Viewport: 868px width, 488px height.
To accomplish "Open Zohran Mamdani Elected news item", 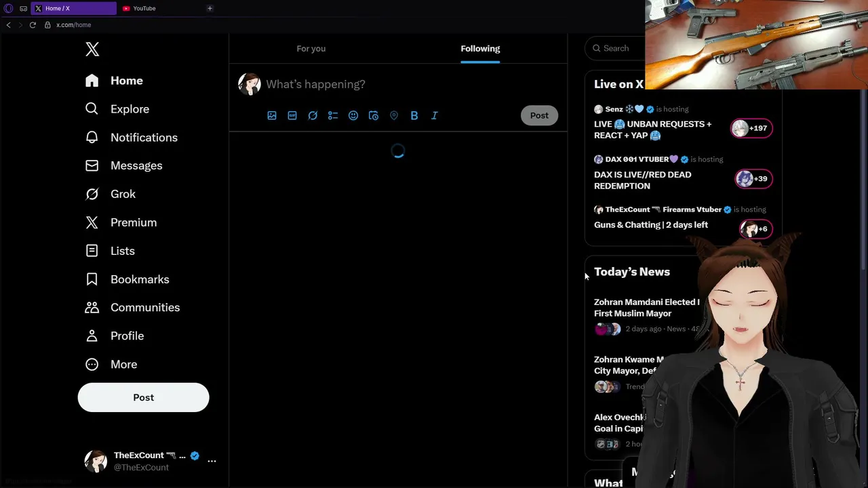I will pos(646,308).
